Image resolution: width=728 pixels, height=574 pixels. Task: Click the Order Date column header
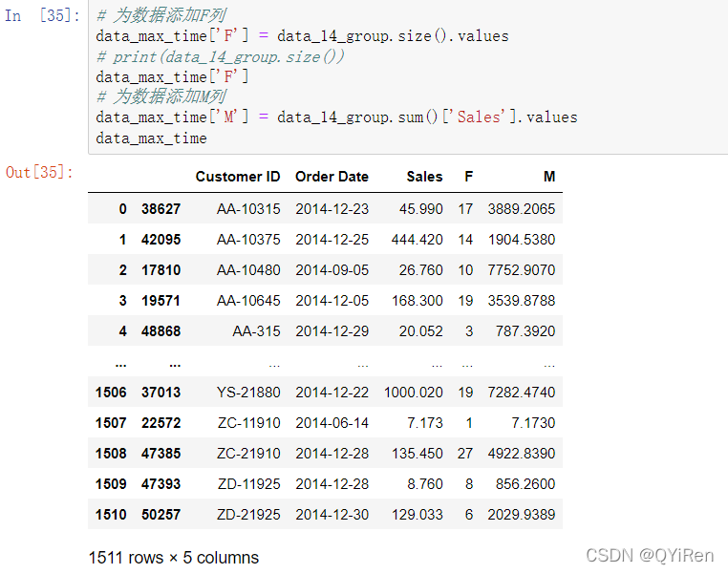(x=332, y=177)
